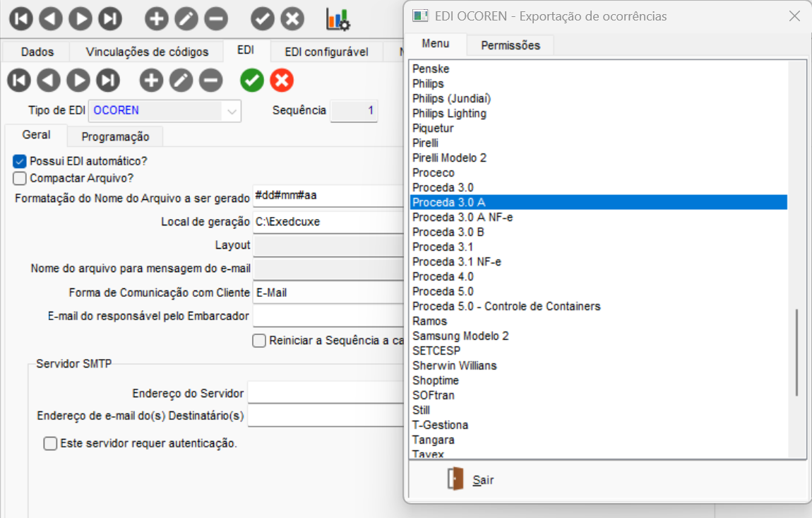Select the EDI tab
Screen dimensions: 812x518
coord(246,50)
